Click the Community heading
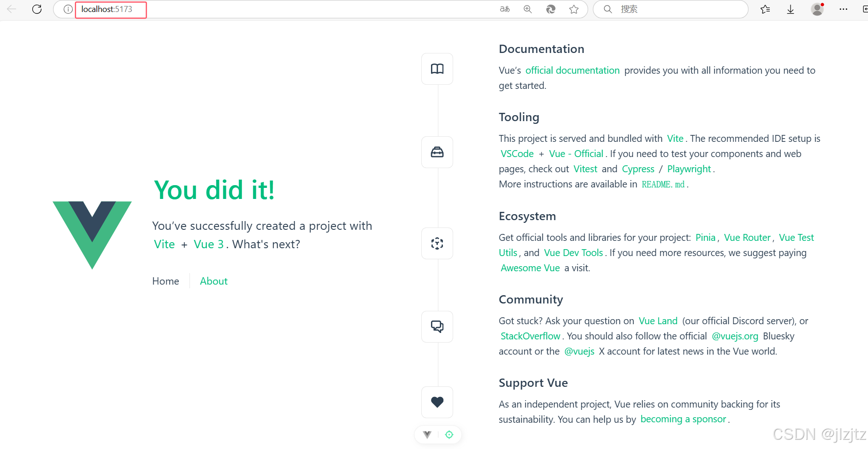 531,299
